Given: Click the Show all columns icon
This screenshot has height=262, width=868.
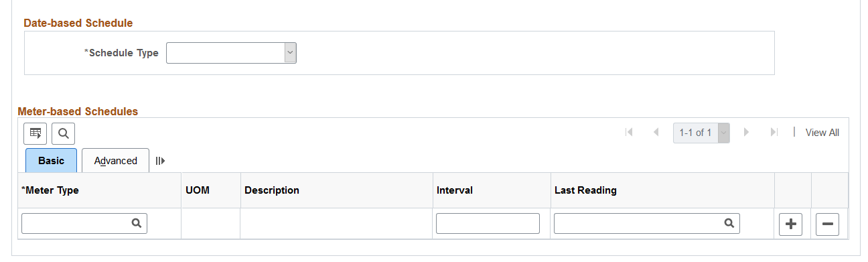Looking at the screenshot, I should point(160,161).
